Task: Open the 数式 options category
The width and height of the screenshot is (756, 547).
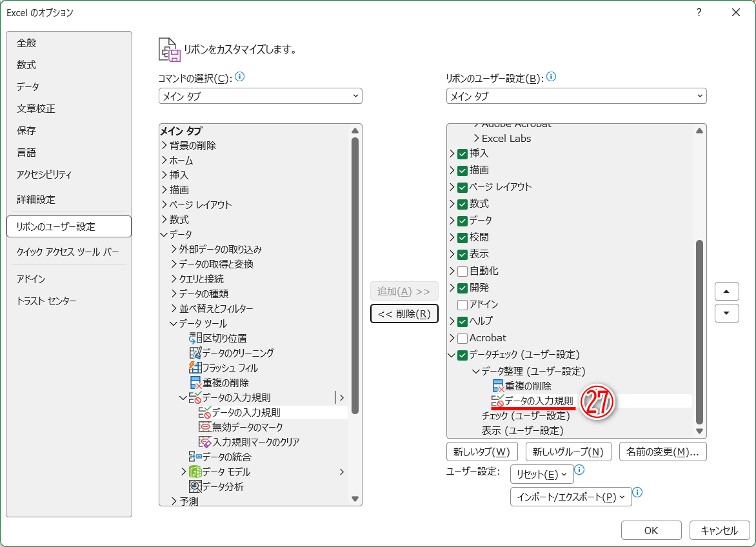Action: click(x=69, y=65)
